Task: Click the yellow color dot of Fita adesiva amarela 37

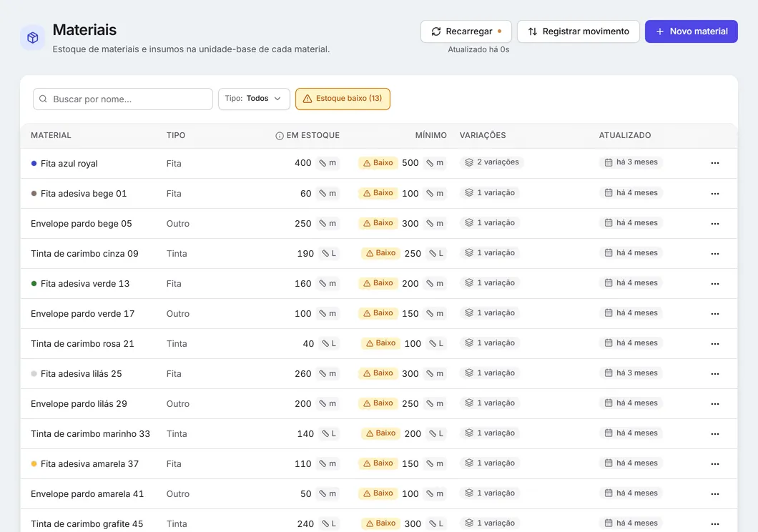Action: (x=34, y=464)
